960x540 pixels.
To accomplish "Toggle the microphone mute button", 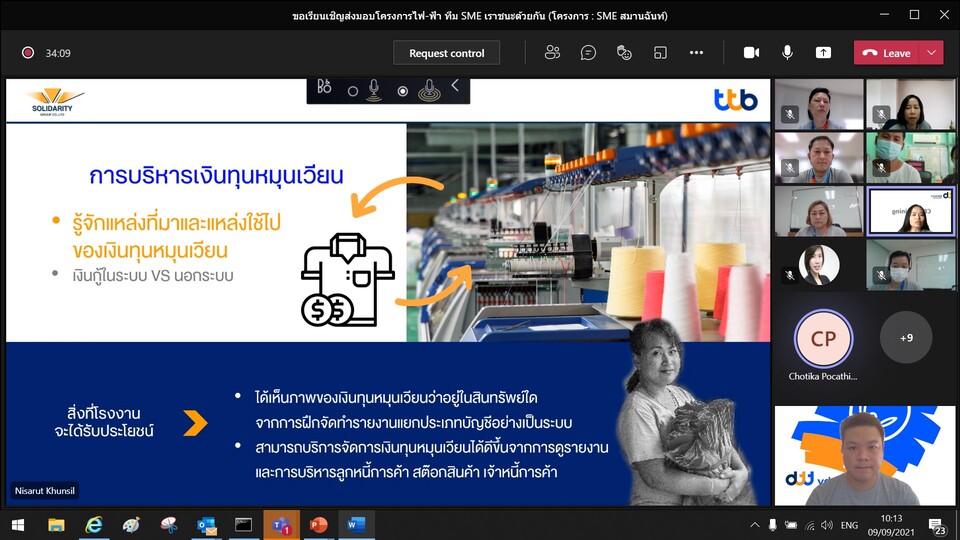I will [787, 53].
